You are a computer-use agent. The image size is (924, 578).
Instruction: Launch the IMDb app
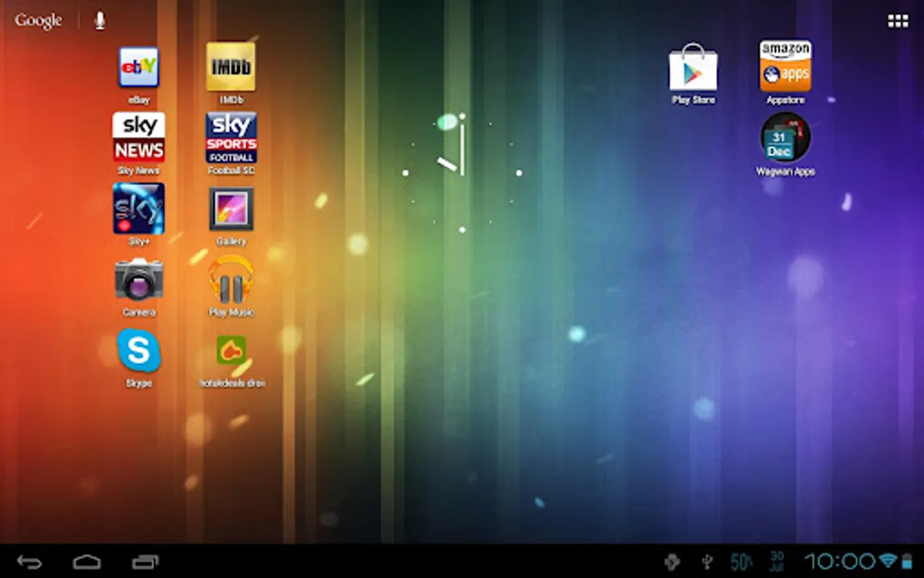(x=231, y=67)
